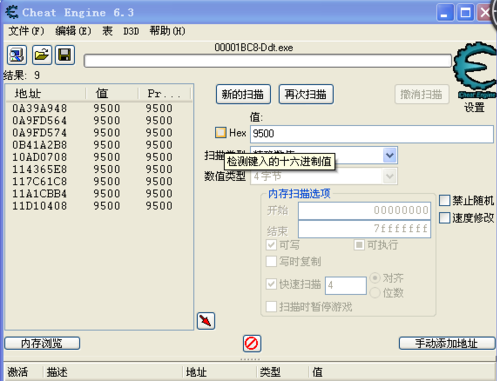Select address row 11D10408
Viewport: 497px width, 381px height.
coord(99,206)
